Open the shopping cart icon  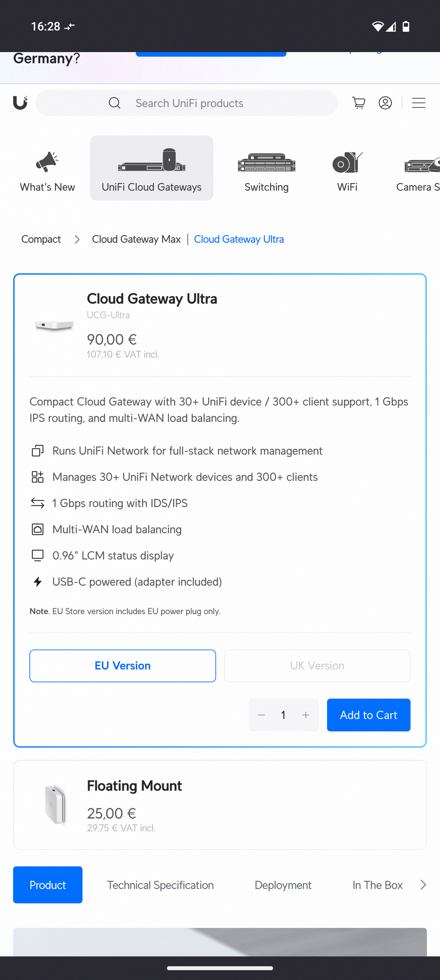359,103
